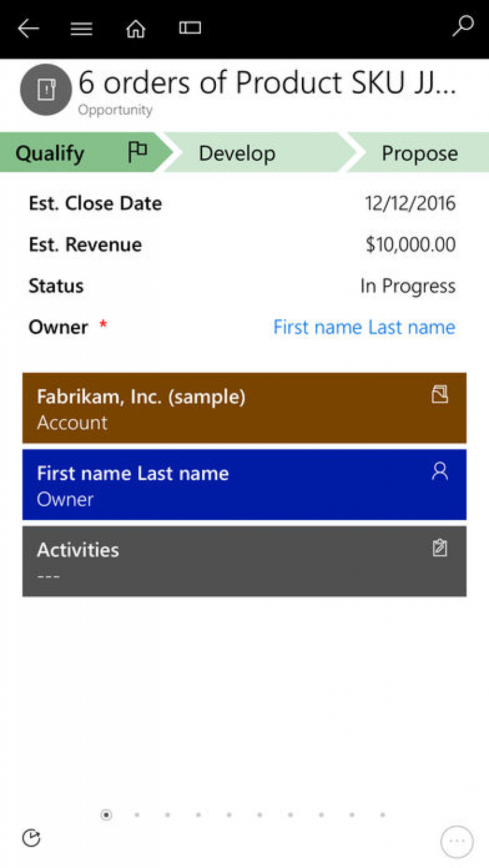The width and height of the screenshot is (489, 868).
Task: Open search with the magnifier icon
Action: (462, 27)
